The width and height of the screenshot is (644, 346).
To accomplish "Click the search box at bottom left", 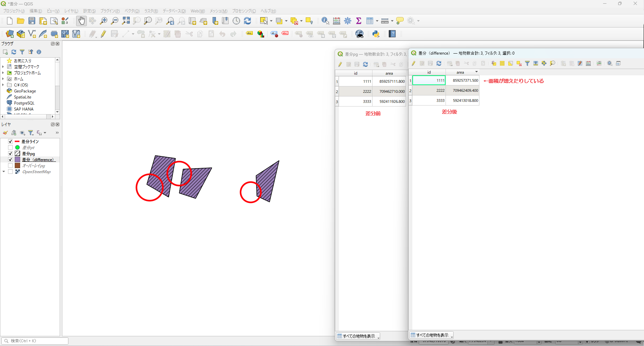I will point(35,341).
